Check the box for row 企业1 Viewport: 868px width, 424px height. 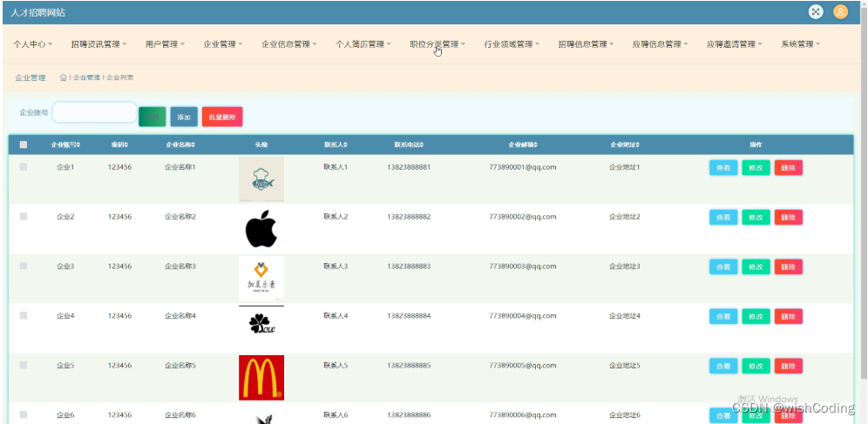pos(24,166)
